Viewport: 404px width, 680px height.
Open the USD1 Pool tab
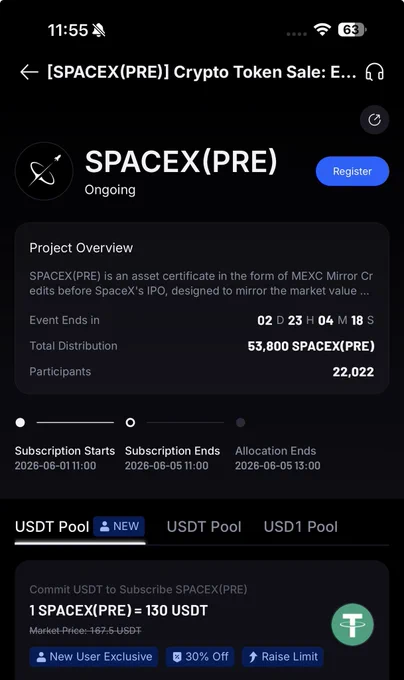300,526
